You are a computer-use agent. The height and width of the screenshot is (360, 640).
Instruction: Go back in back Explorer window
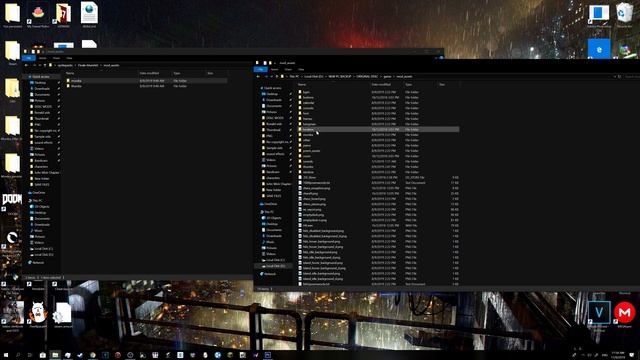click(x=27, y=65)
